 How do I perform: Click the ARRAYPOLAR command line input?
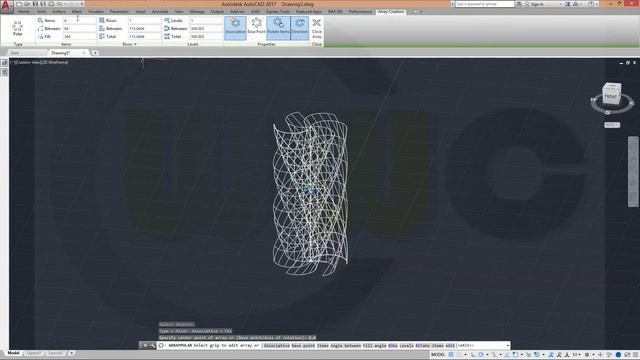pos(333,345)
